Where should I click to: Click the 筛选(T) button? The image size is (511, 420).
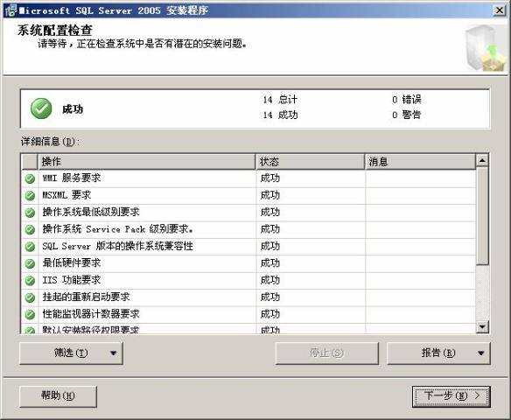click(x=71, y=353)
